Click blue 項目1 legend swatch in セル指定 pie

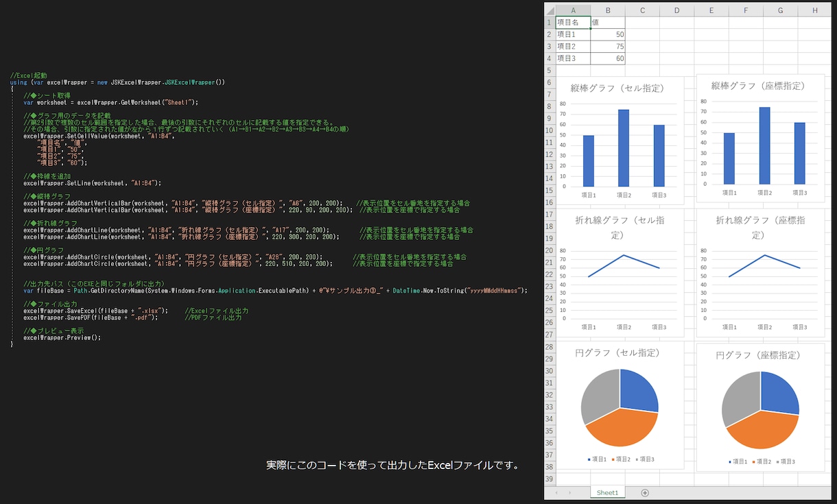click(x=589, y=459)
